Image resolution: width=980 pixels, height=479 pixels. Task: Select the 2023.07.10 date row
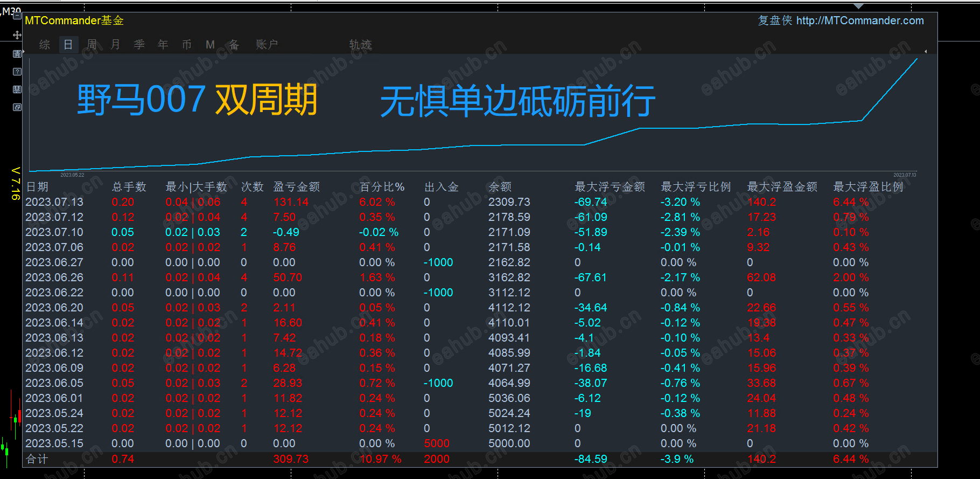point(54,232)
